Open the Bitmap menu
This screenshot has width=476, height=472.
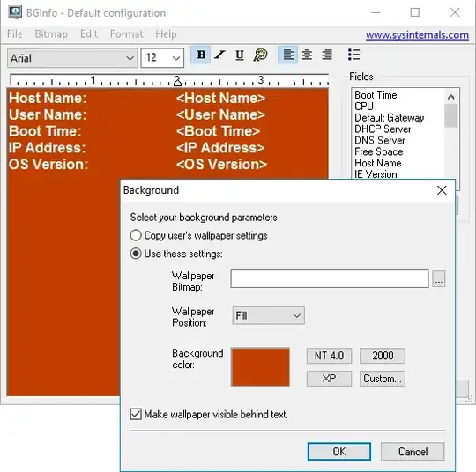pos(51,34)
